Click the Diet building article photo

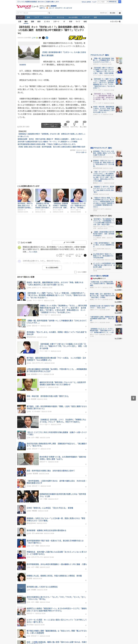29,52
